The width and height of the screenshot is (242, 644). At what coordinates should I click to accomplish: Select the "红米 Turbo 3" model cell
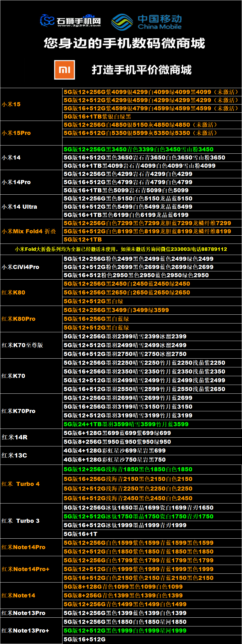pyautogui.click(x=31, y=521)
